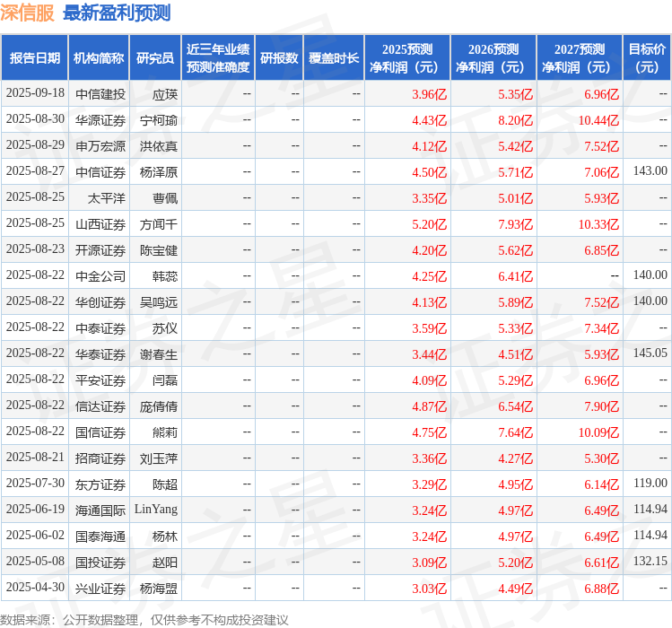Click the 2027预测净利润 column header

[580, 58]
